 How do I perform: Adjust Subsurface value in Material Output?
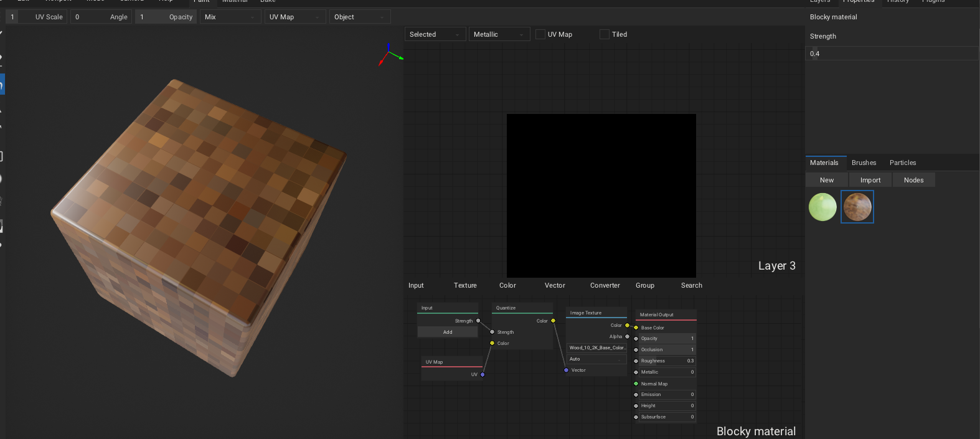[667, 417]
